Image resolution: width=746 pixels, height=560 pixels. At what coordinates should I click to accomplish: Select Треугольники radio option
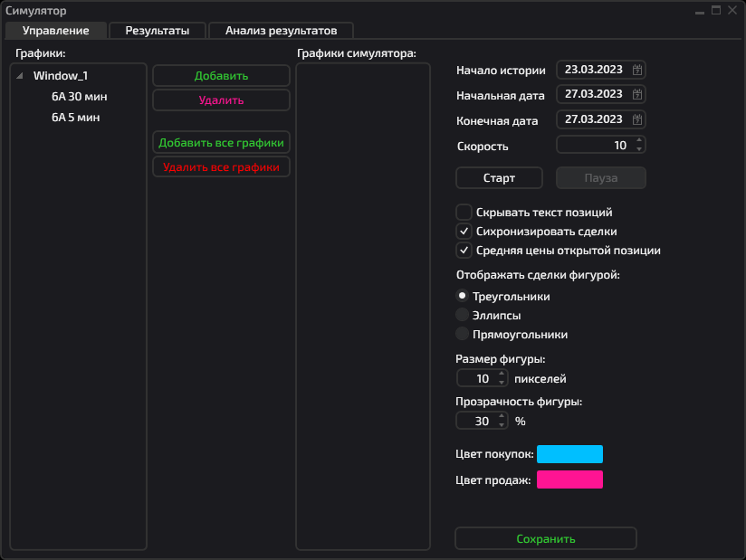462,296
